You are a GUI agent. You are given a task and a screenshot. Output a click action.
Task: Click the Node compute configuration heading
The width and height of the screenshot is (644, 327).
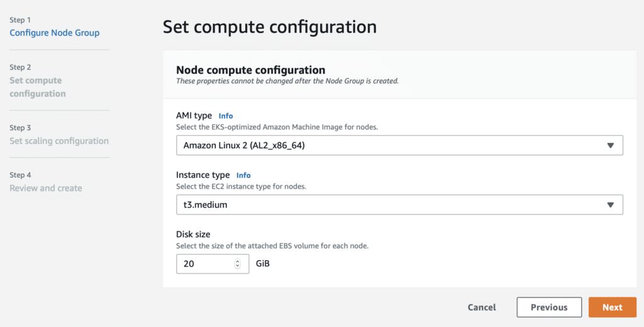(x=250, y=70)
